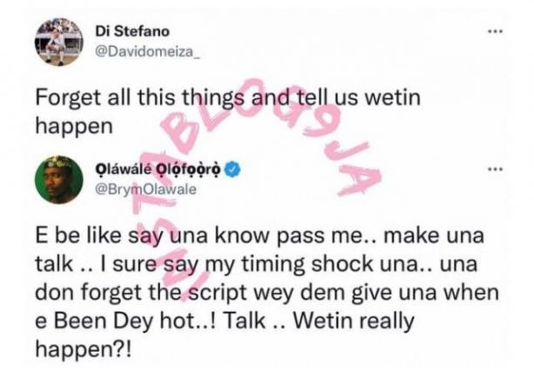
Task: Open more options on Di Stefano's tweet
Action: coord(495,31)
